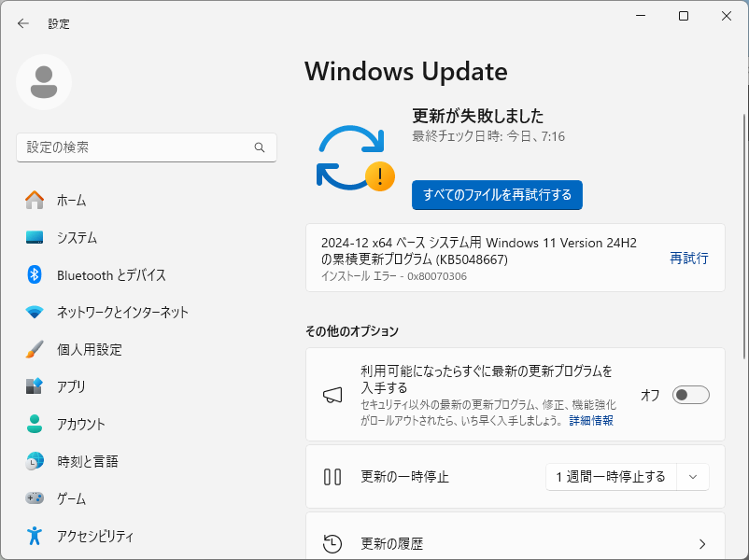Click the Windows Update page title
Image resolution: width=749 pixels, height=560 pixels.
point(406,72)
